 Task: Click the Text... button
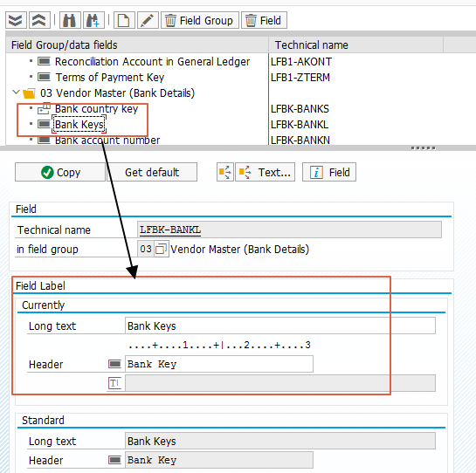[265, 172]
